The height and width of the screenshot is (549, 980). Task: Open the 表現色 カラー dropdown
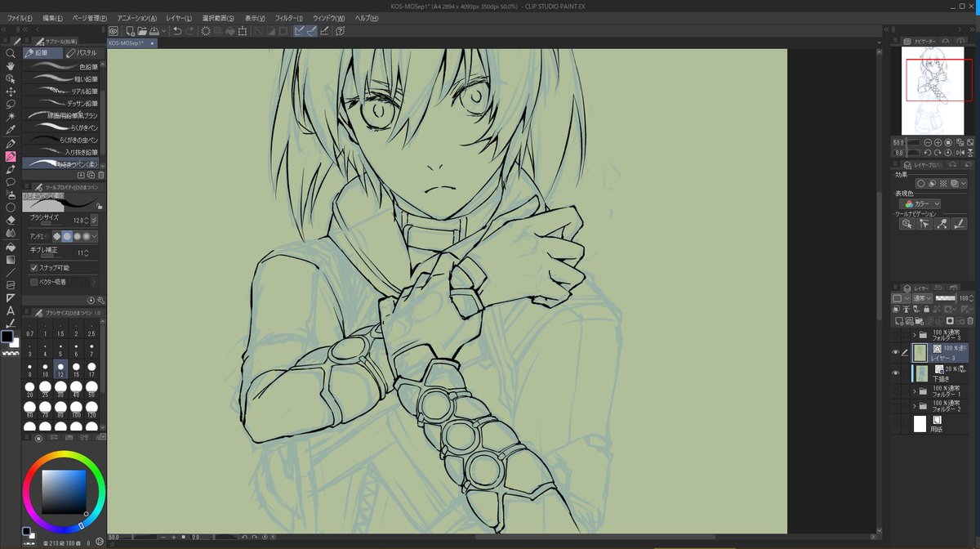920,203
